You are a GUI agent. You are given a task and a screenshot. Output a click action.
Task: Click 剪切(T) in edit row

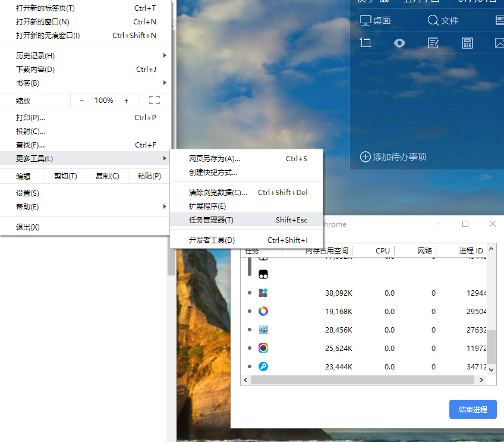point(65,176)
